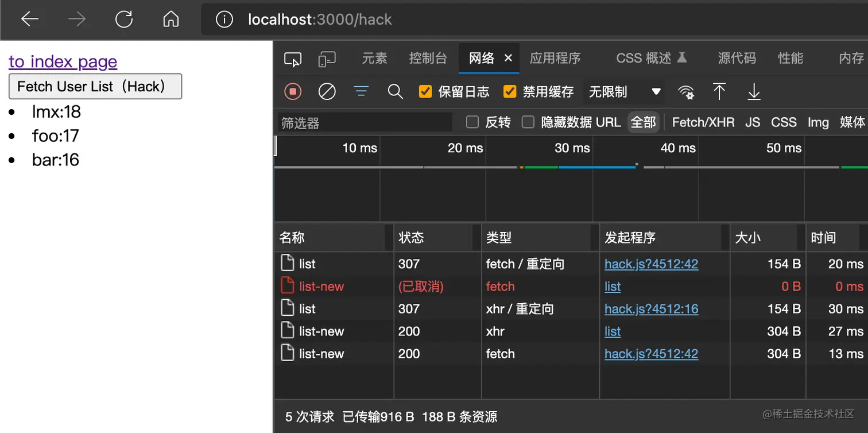This screenshot has height=433, width=868.
Task: Select the cancelled red list-new request
Action: point(571,287)
